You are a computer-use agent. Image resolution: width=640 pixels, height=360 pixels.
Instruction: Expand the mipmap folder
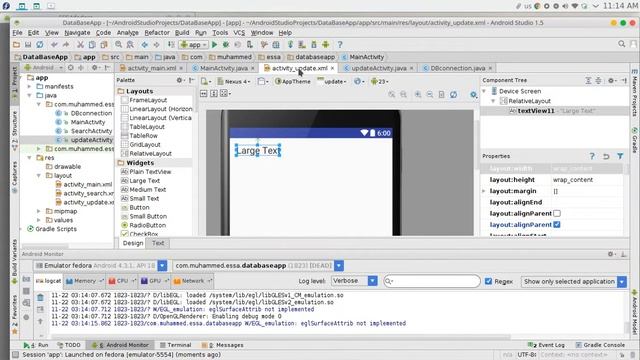(39, 211)
